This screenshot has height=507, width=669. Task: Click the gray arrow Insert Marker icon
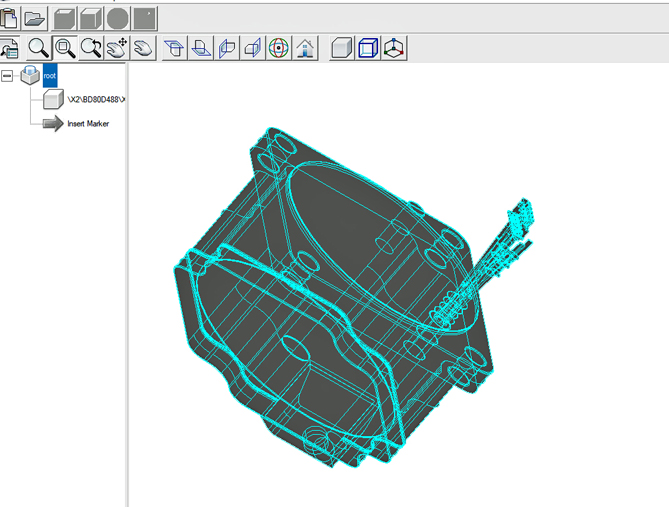[x=52, y=124]
